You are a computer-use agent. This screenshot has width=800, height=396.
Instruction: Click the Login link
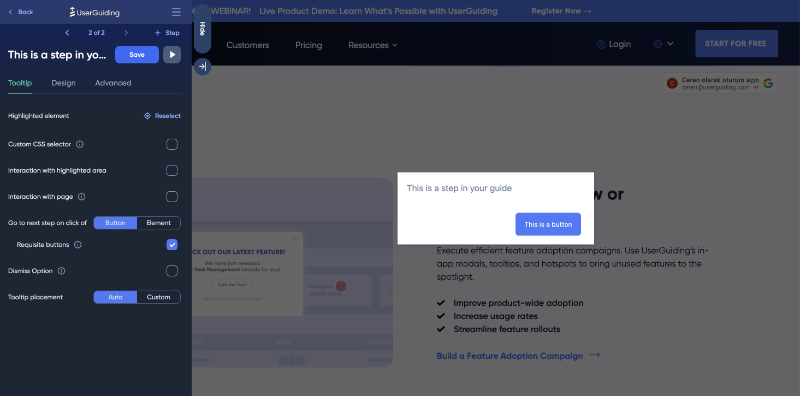coord(614,44)
